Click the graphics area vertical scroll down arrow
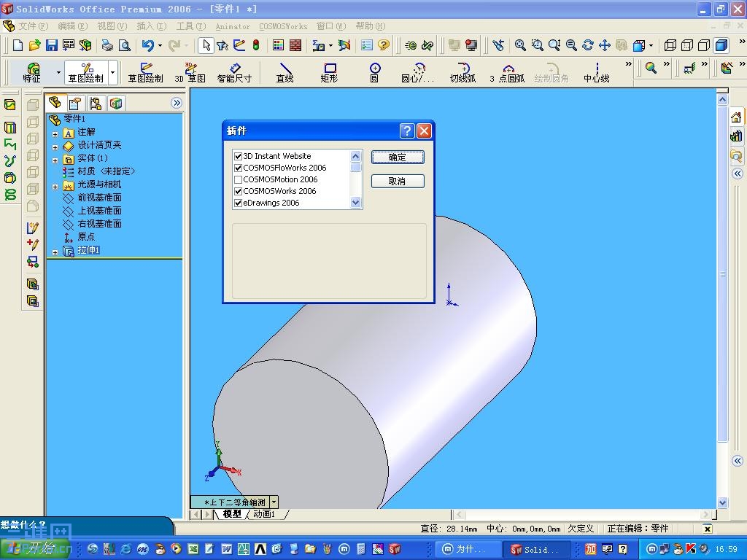Screen dimensions: 747x560 pyautogui.click(x=722, y=502)
